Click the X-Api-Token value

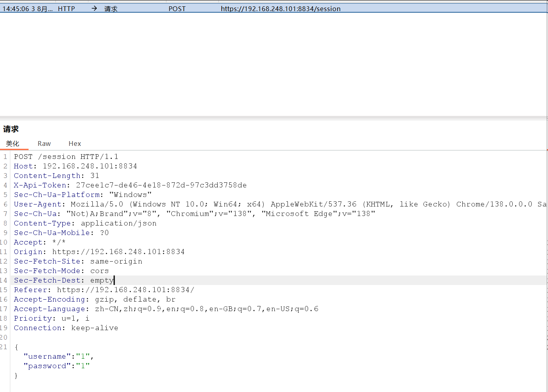tap(161, 185)
